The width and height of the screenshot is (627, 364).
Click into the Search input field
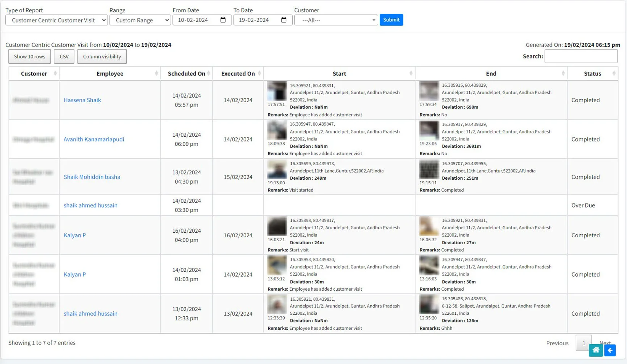point(580,56)
